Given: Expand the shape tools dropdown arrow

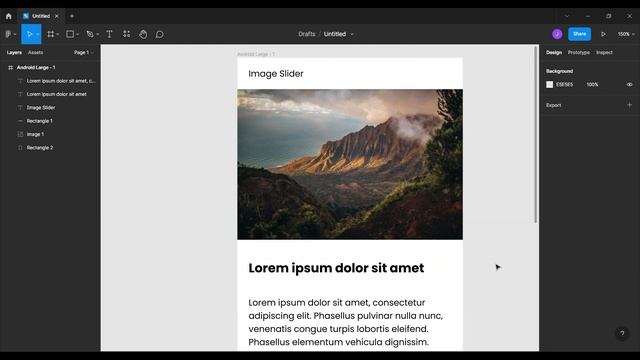Looking at the screenshot, I should [77, 34].
